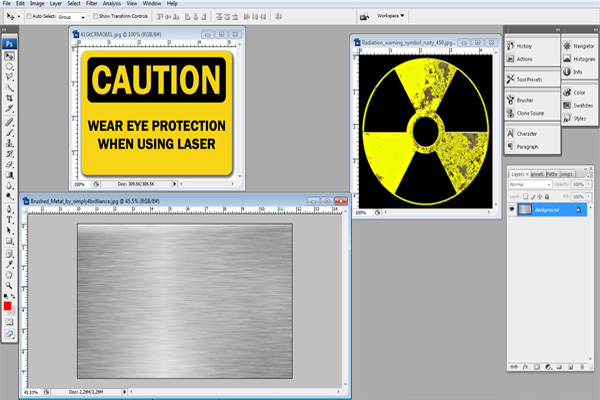
Task: Expand the toolbox double-arrow toggle
Action: 4,29
